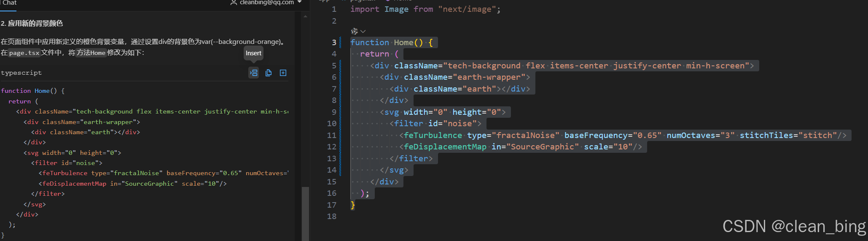
Task: Click stitchTiles="stitch" in the editor
Action: pos(788,135)
